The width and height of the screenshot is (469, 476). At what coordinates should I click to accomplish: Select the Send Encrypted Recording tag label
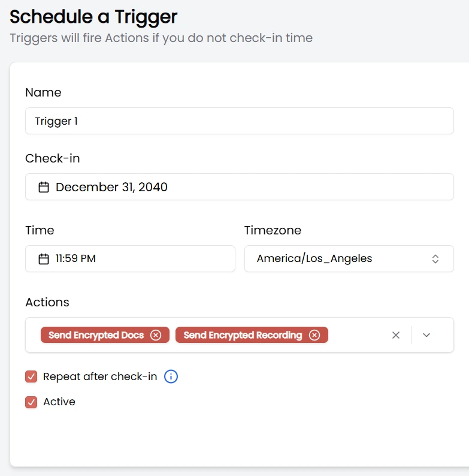[x=243, y=335]
